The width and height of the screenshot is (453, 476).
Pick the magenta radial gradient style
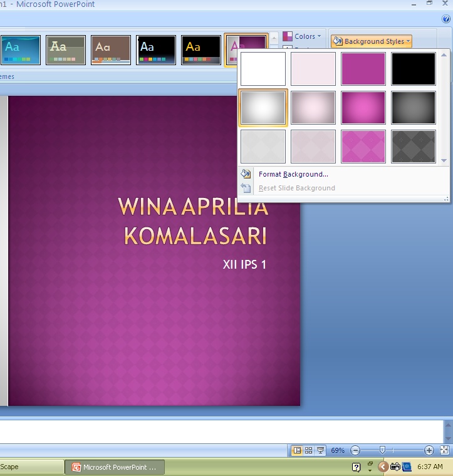[363, 108]
